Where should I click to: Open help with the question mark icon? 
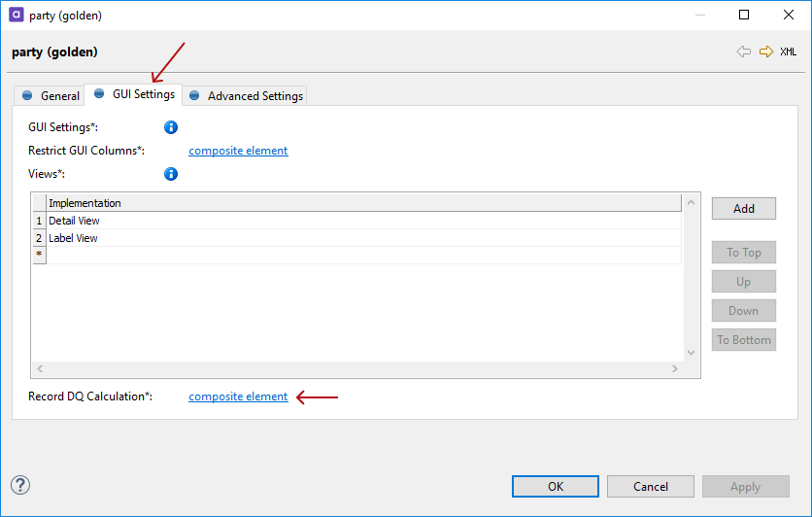pos(20,485)
